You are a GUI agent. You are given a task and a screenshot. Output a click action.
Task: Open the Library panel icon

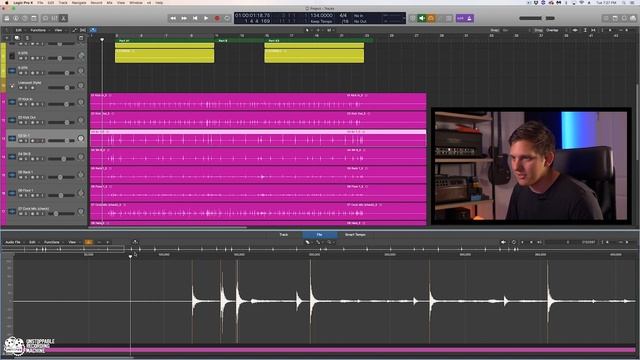(x=7, y=18)
